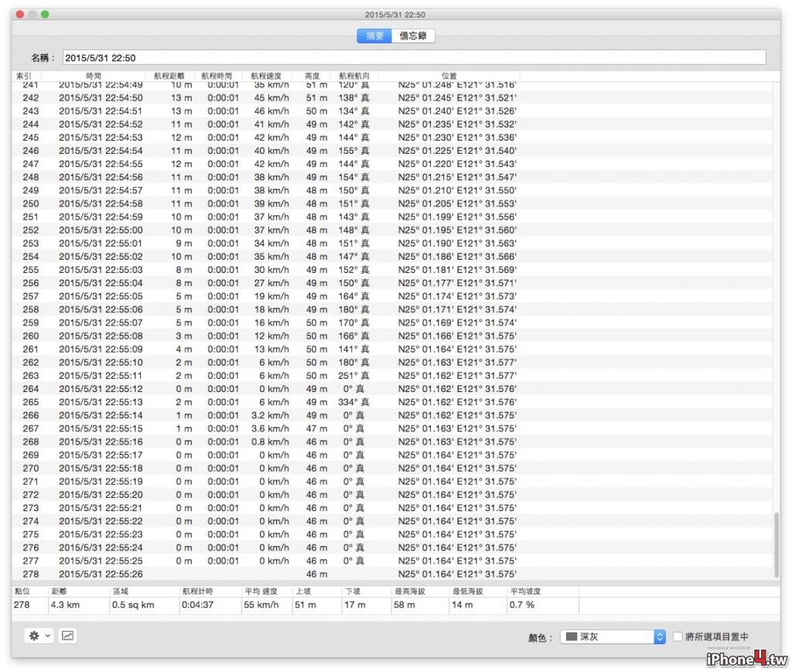Show the elevation profile graph
Screen dimensions: 792x672
click(x=68, y=636)
